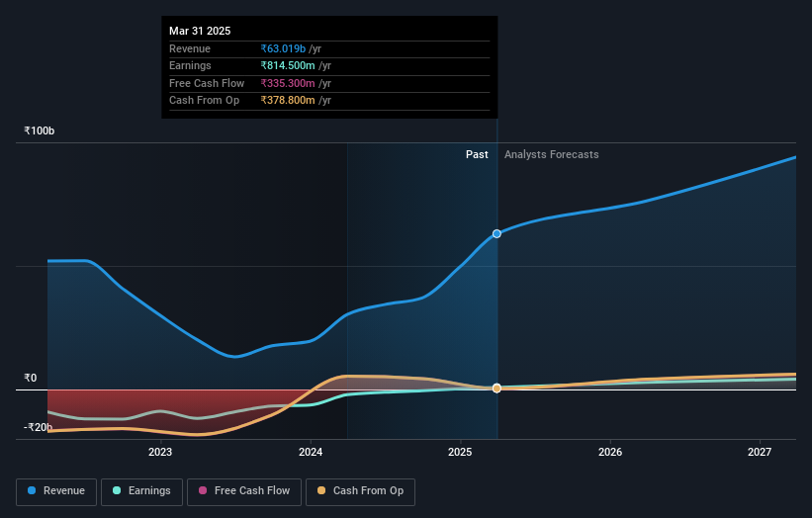Click the 2026 x-axis label
812x518 pixels.
point(610,452)
